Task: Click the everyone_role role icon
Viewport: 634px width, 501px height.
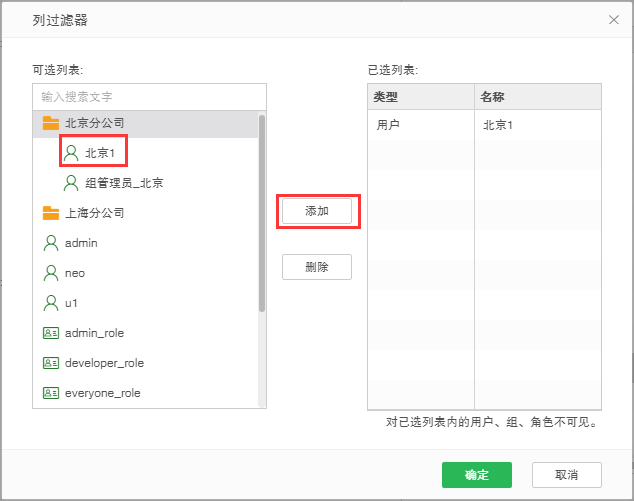Action: click(x=50, y=393)
